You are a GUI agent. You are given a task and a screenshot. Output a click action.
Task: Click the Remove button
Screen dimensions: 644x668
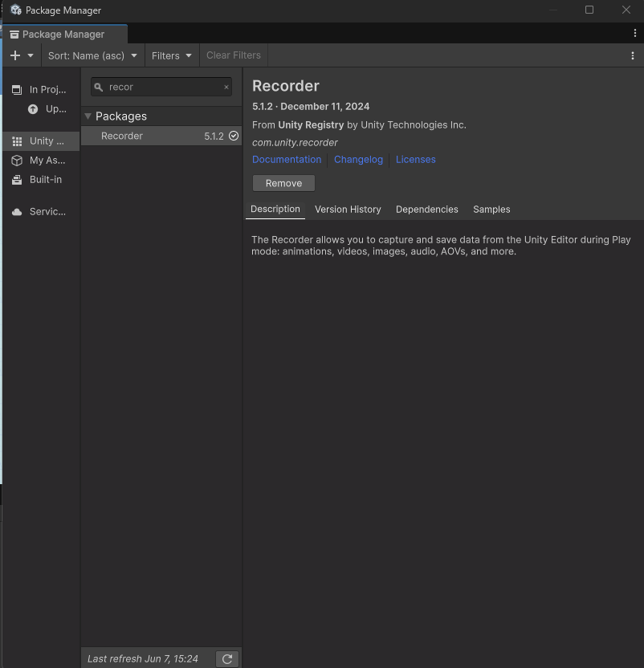tap(283, 183)
